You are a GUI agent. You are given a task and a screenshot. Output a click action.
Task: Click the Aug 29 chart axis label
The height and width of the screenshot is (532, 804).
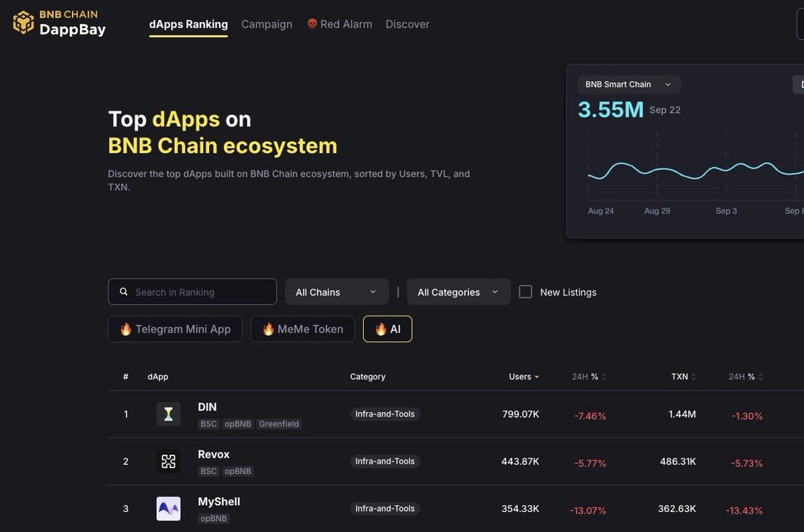657,210
